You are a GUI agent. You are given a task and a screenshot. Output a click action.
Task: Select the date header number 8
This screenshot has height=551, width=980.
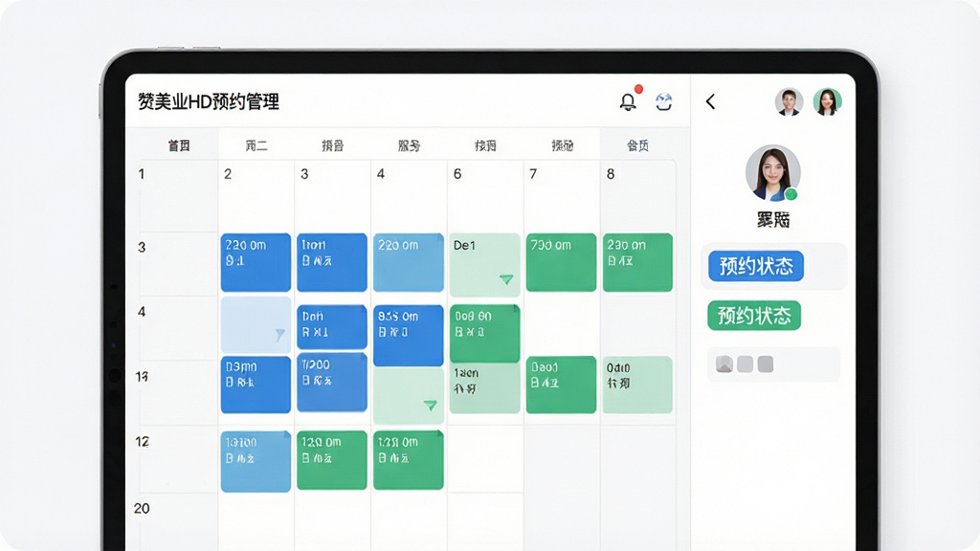611,174
